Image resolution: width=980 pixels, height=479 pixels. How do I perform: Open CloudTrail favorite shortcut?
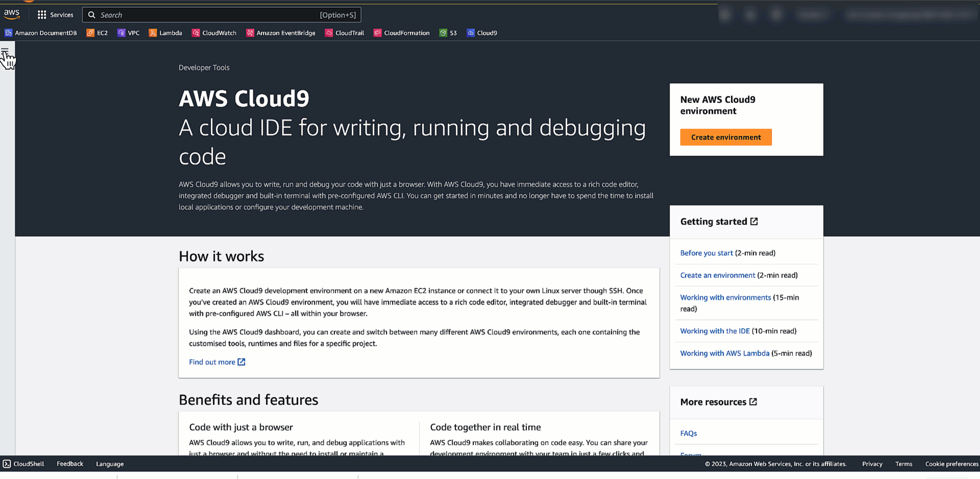pos(345,33)
